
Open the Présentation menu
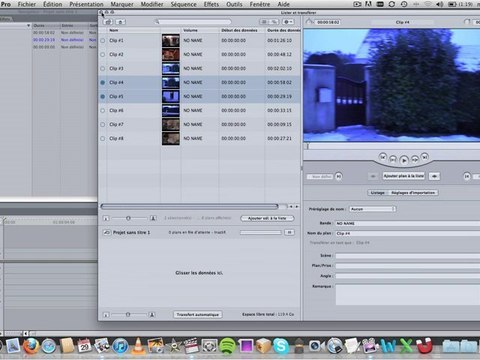(86, 4)
